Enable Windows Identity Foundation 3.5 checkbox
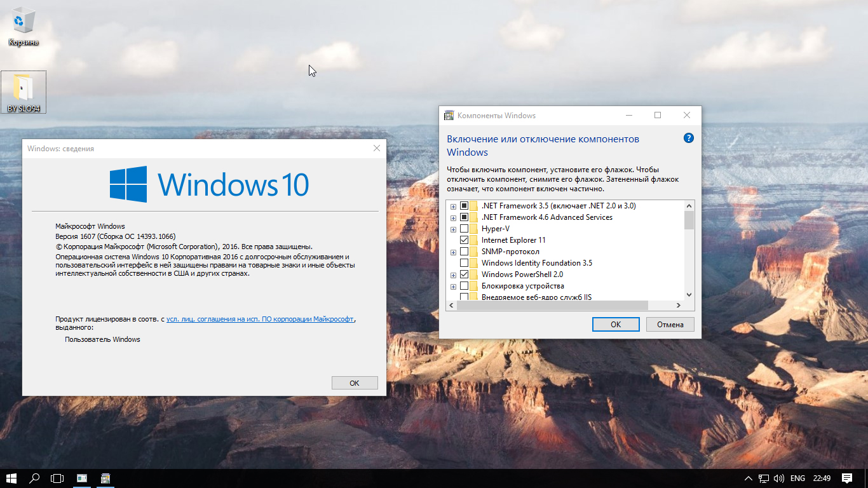This screenshot has height=488, width=868. 464,263
